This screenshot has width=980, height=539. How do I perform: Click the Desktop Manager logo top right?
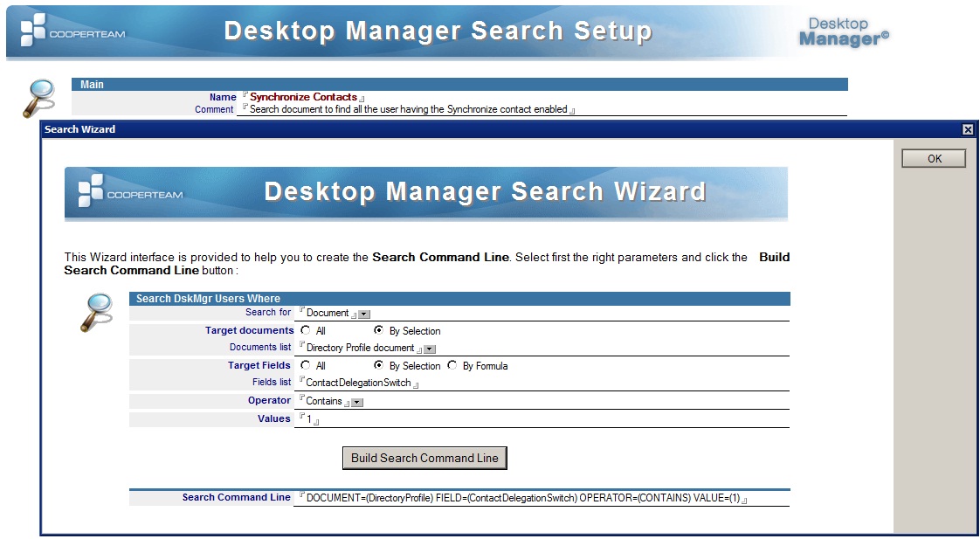pos(844,32)
